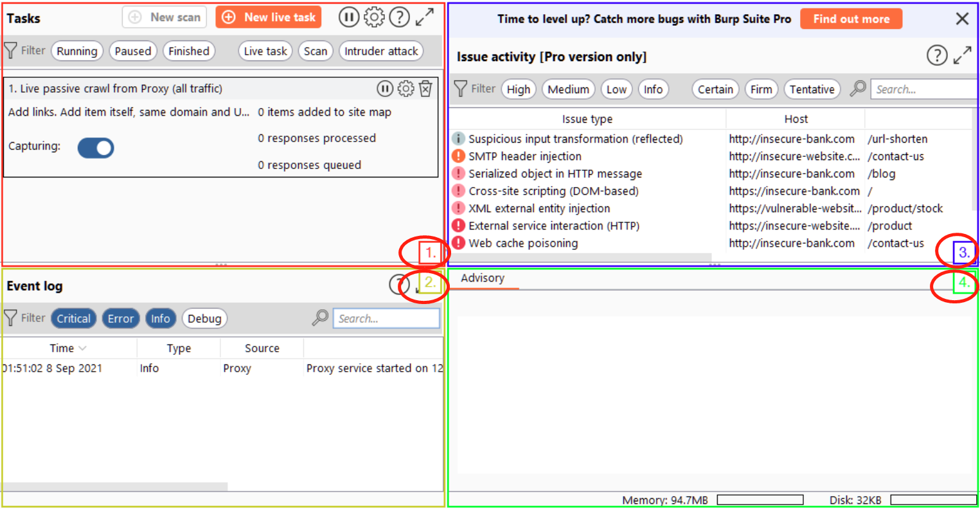Click the New live task button
The height and width of the screenshot is (511, 980).
point(269,17)
